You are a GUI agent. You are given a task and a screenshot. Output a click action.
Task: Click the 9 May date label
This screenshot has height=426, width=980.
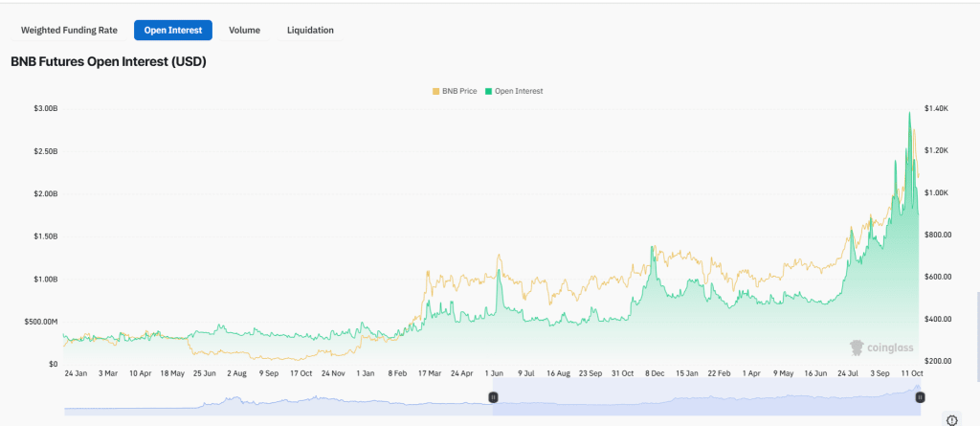point(783,373)
